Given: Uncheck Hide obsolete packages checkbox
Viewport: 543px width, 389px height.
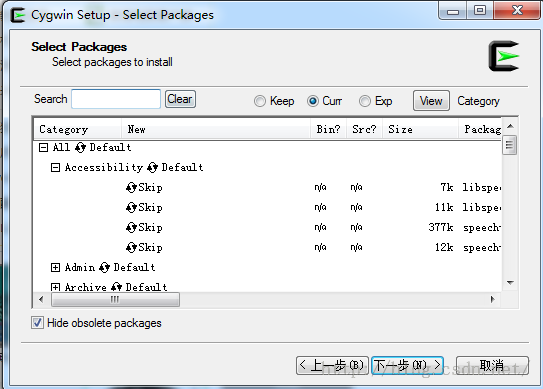Looking at the screenshot, I should (37, 323).
